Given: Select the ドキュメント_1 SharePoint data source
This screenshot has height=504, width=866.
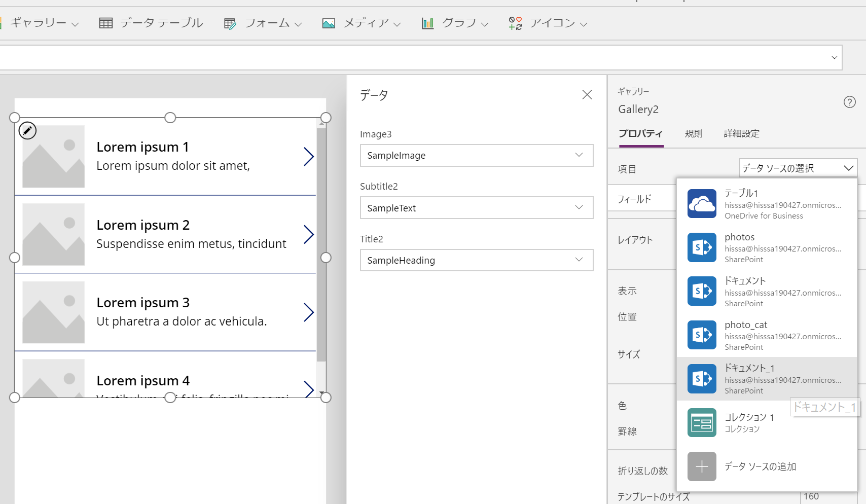Looking at the screenshot, I should 767,379.
